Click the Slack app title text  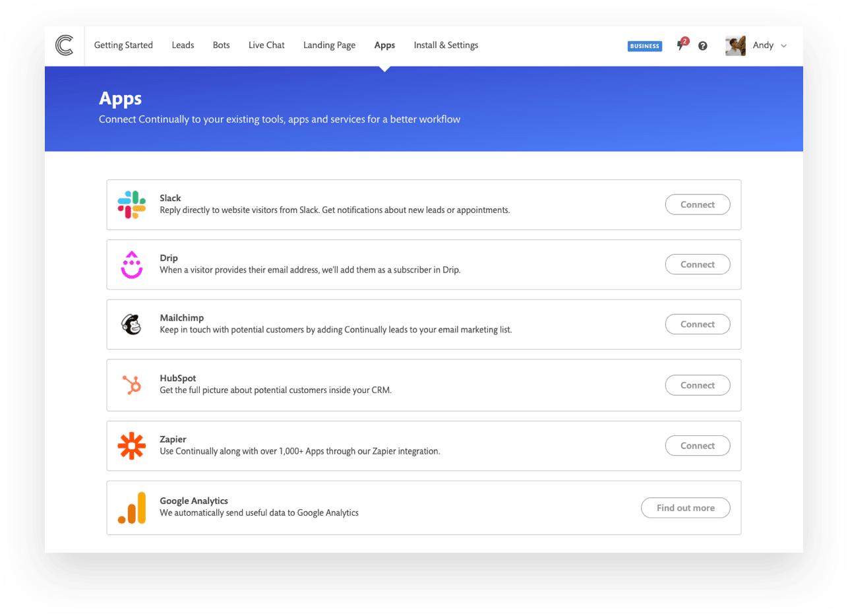(170, 198)
